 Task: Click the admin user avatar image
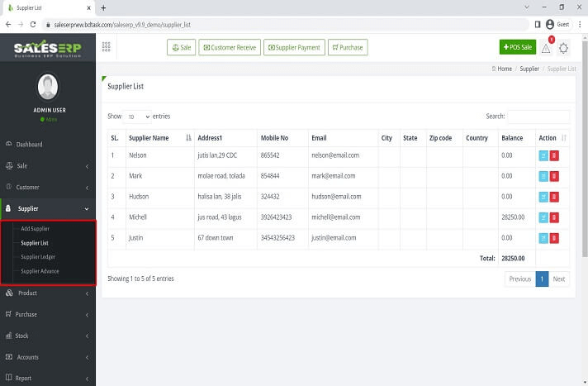(x=48, y=87)
